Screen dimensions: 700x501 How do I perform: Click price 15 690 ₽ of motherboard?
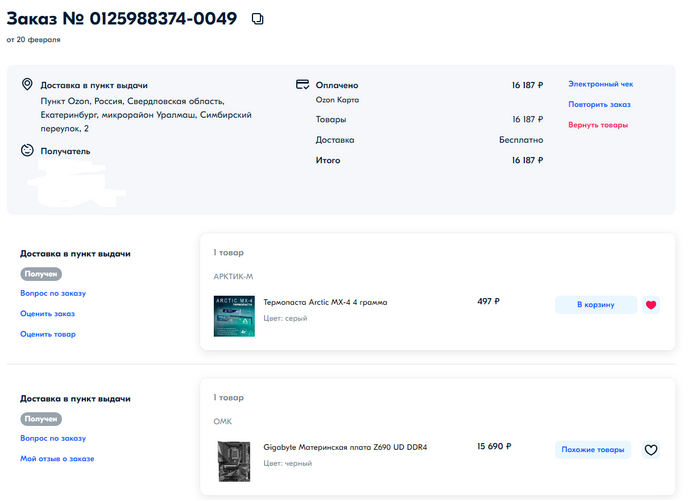coord(494,447)
